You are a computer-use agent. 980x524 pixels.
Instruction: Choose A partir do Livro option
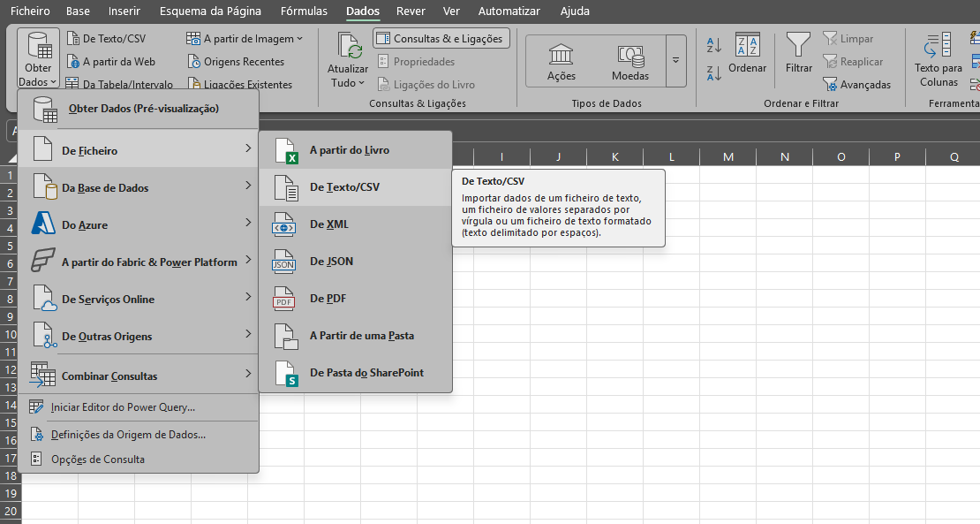[x=355, y=150]
